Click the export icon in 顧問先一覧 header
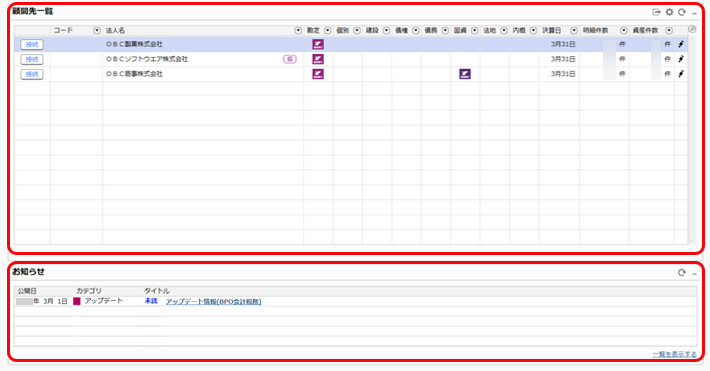The height and width of the screenshot is (371, 710). click(x=656, y=12)
